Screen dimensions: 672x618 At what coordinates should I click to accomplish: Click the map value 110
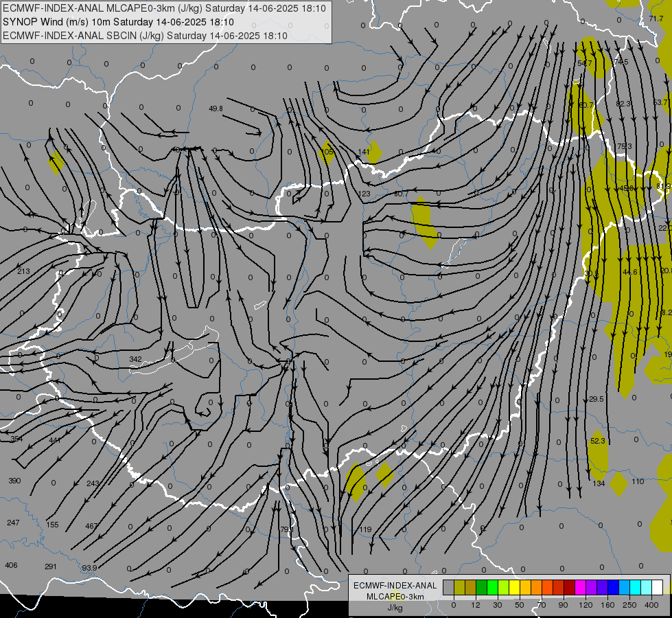[638, 481]
